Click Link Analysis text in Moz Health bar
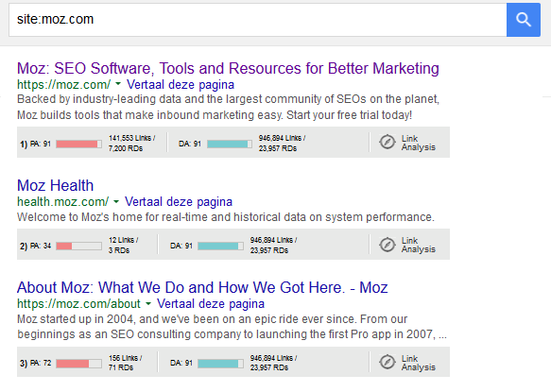Viewport: 551px width, 392px height. point(418,245)
